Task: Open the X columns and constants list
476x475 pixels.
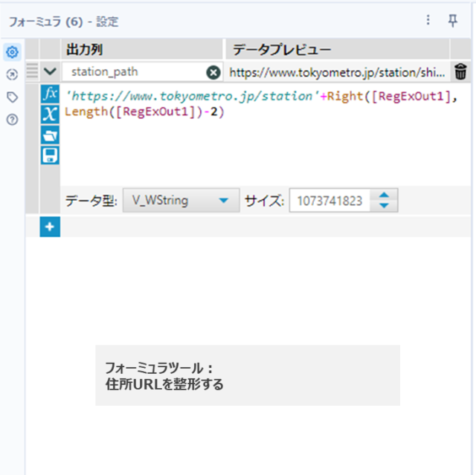Action: click(x=50, y=114)
